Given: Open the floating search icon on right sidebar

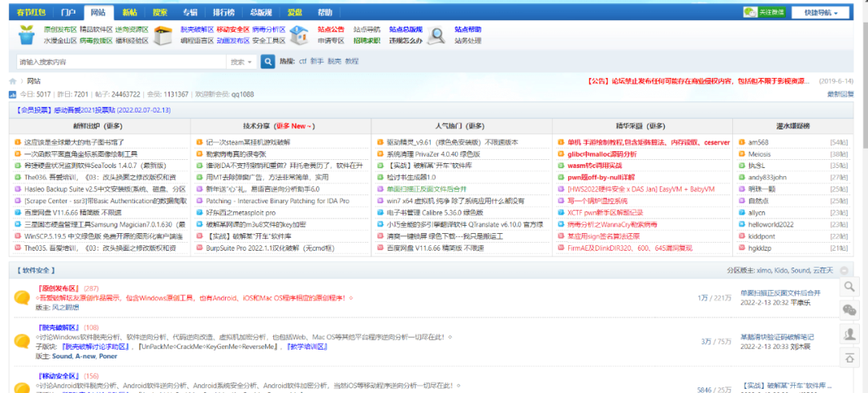Looking at the screenshot, I should [x=850, y=287].
